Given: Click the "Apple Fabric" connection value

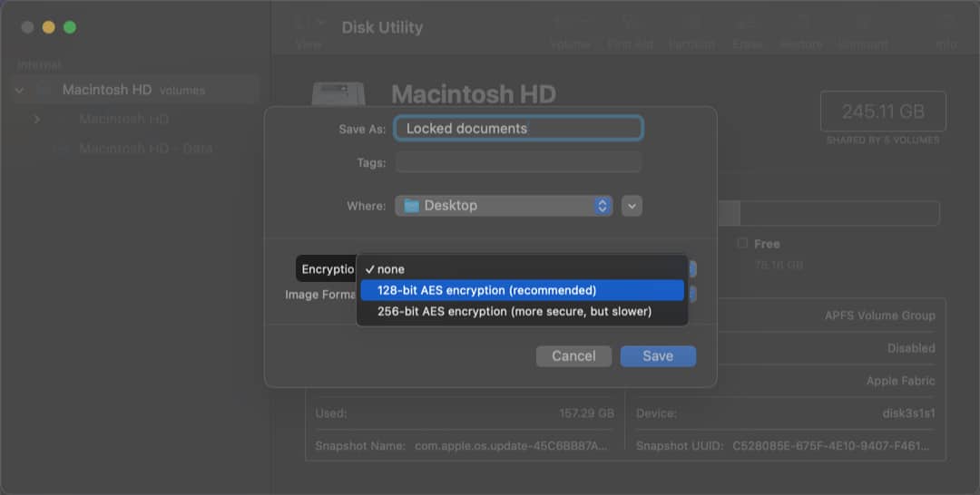Looking at the screenshot, I should (x=901, y=381).
